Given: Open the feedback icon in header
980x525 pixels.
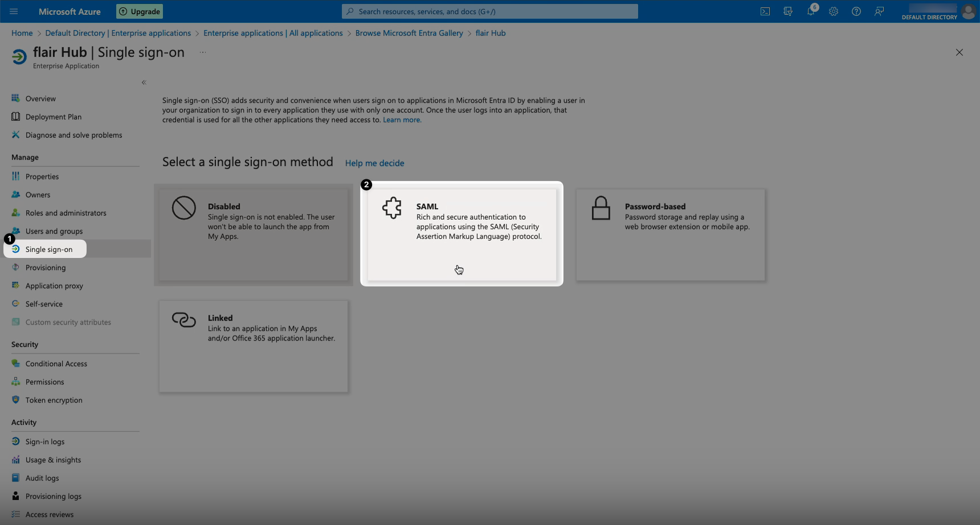Looking at the screenshot, I should [x=879, y=11].
